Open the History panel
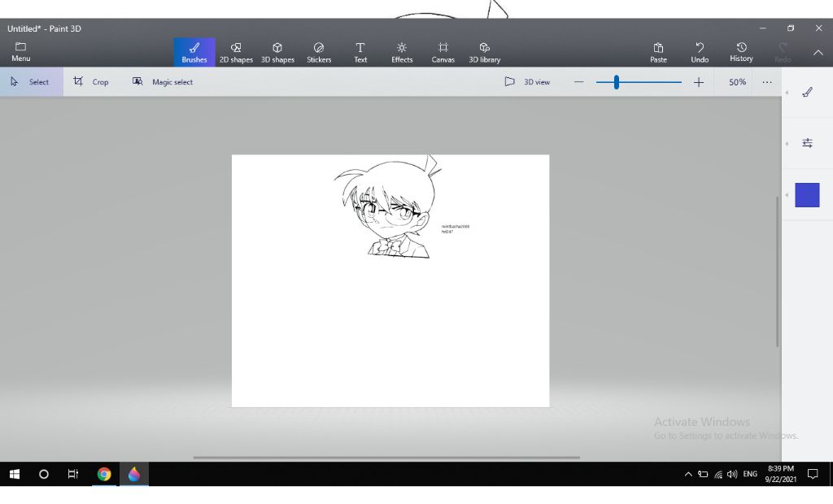833x504 pixels. pos(741,52)
